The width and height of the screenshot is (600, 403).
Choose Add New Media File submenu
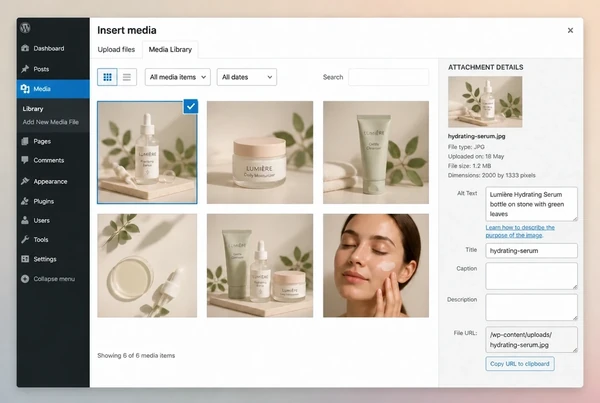[x=51, y=122]
